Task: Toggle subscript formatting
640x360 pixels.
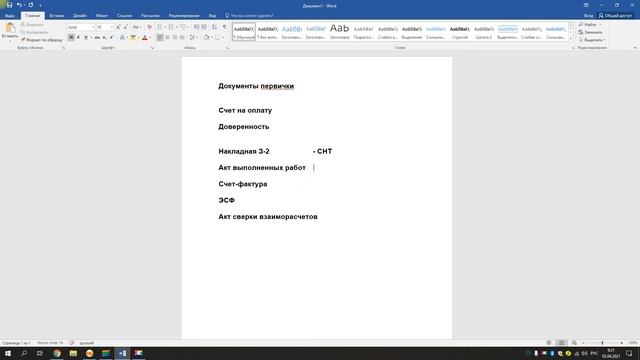Action: click(104, 37)
